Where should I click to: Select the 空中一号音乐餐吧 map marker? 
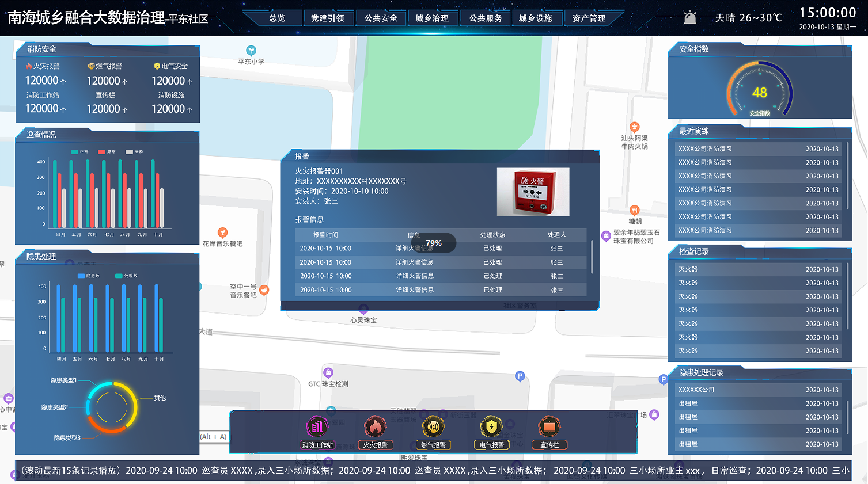[264, 290]
